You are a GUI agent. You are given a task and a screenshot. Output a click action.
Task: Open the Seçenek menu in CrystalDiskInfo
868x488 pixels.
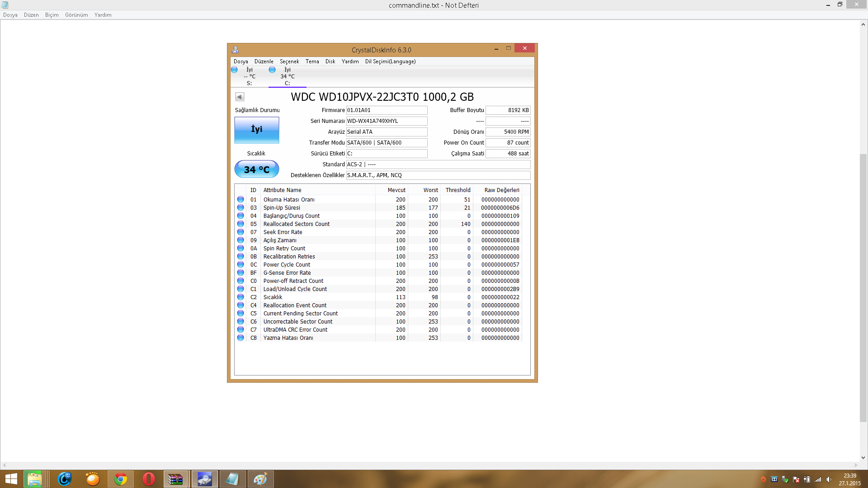coord(289,61)
